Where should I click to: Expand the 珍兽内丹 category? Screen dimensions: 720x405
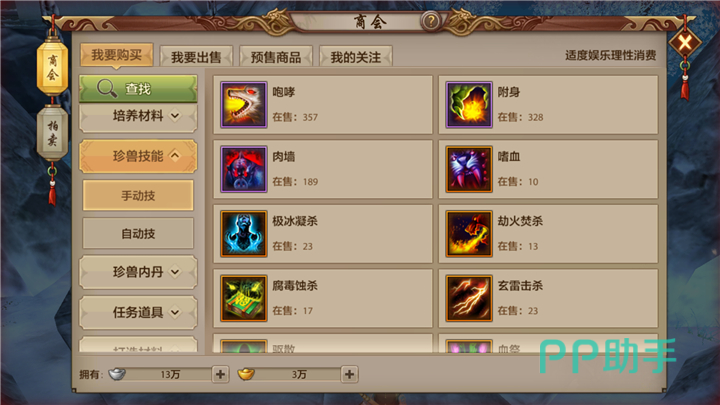138,272
